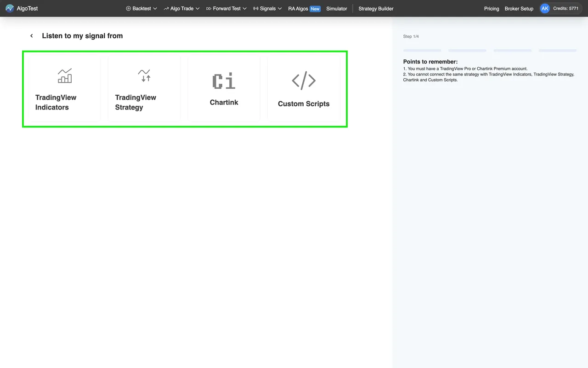Go back using the left chevron arrow
This screenshot has width=588, height=368.
(32, 36)
